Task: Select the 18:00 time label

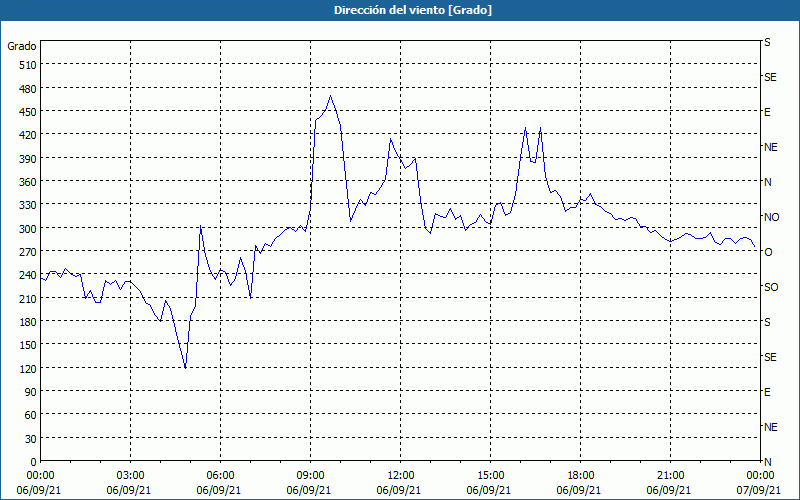Action: [580, 476]
